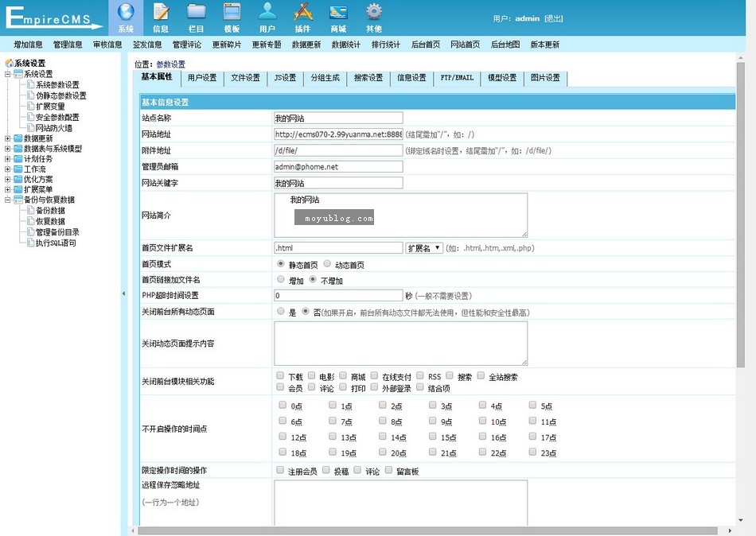
Task: Click the page icon beside 伪静态参数设置
Action: (31, 95)
